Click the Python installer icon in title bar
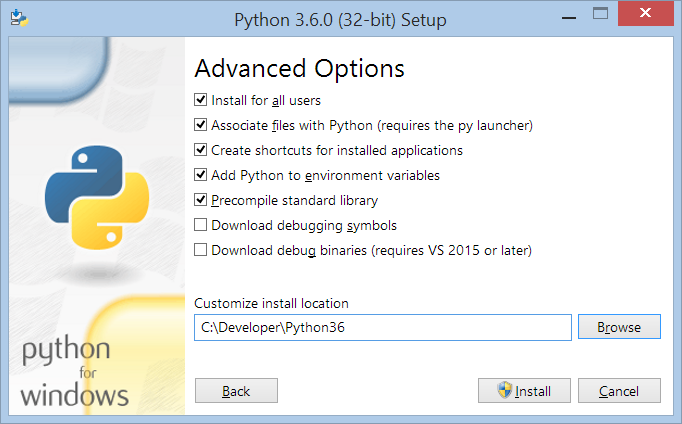 pyautogui.click(x=19, y=18)
